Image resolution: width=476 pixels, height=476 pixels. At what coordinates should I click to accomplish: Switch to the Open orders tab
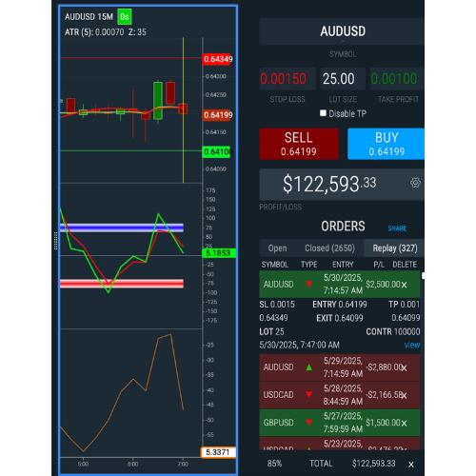pyautogui.click(x=277, y=248)
